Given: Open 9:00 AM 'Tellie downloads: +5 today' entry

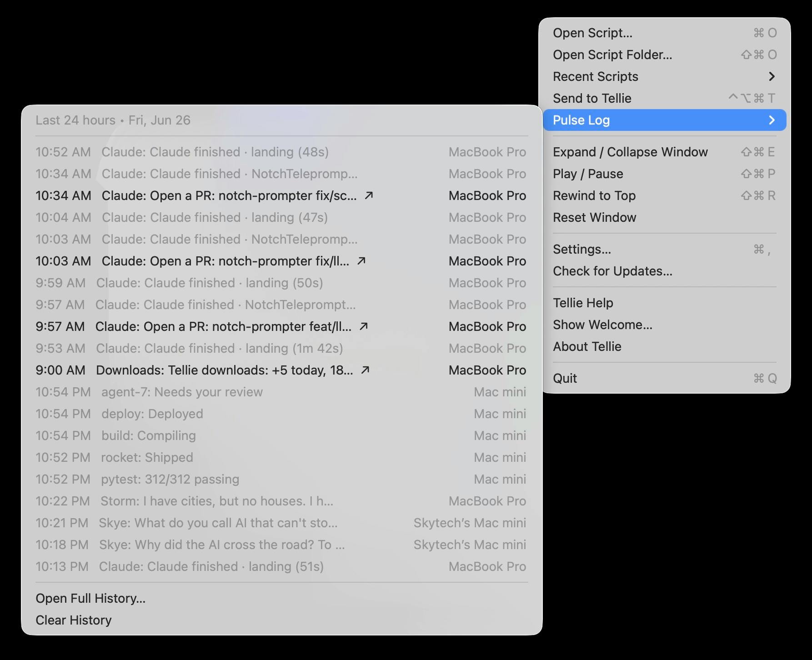Looking at the screenshot, I should tap(282, 370).
